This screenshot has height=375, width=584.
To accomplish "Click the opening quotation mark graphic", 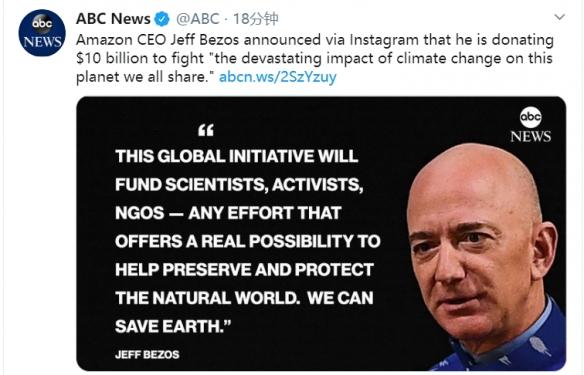I will pos(206,130).
